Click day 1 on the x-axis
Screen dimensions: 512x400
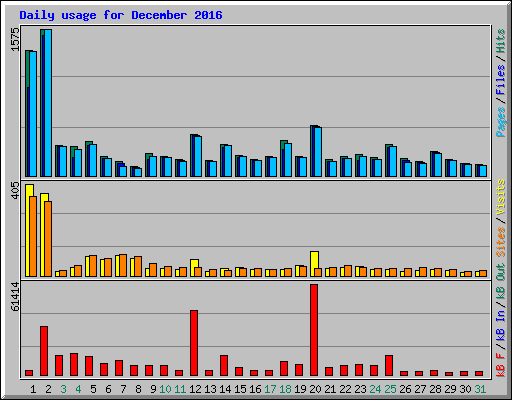[x=33, y=389]
